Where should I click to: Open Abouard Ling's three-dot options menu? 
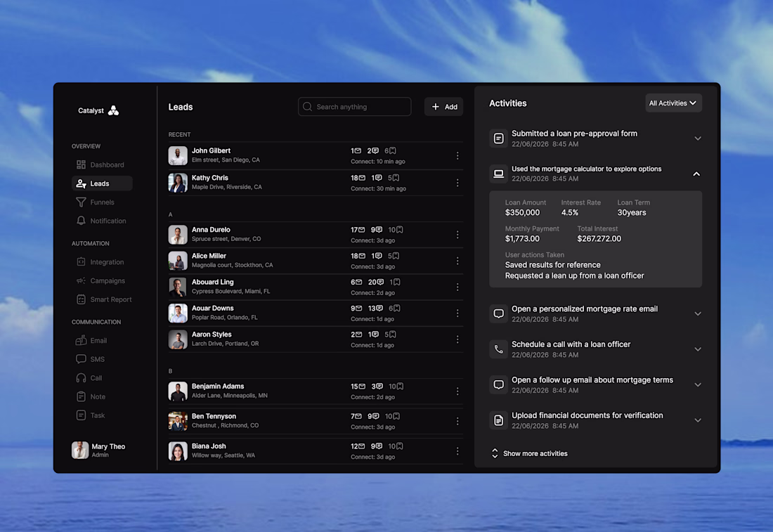pyautogui.click(x=457, y=287)
